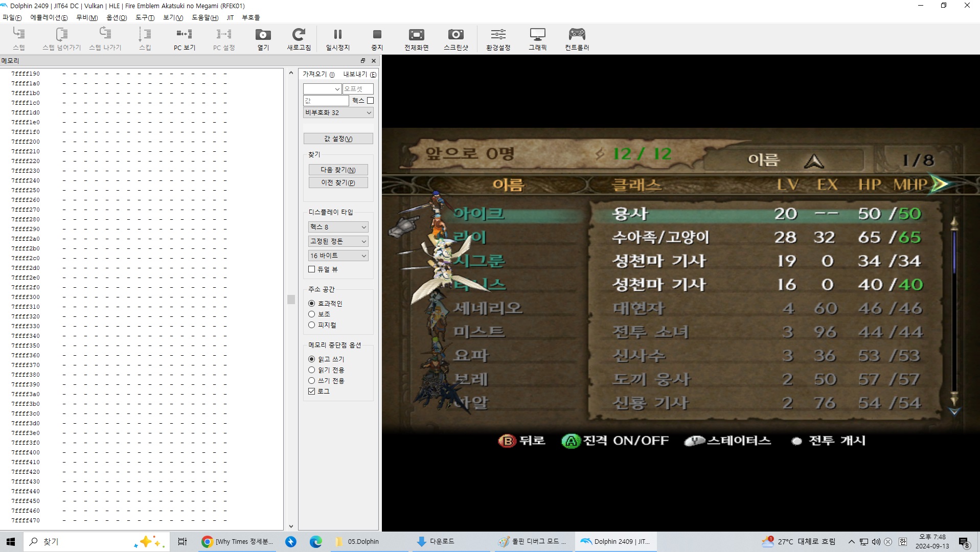Open the Windows Start menu
Viewport: 980px width, 552px height.
pyautogui.click(x=11, y=542)
